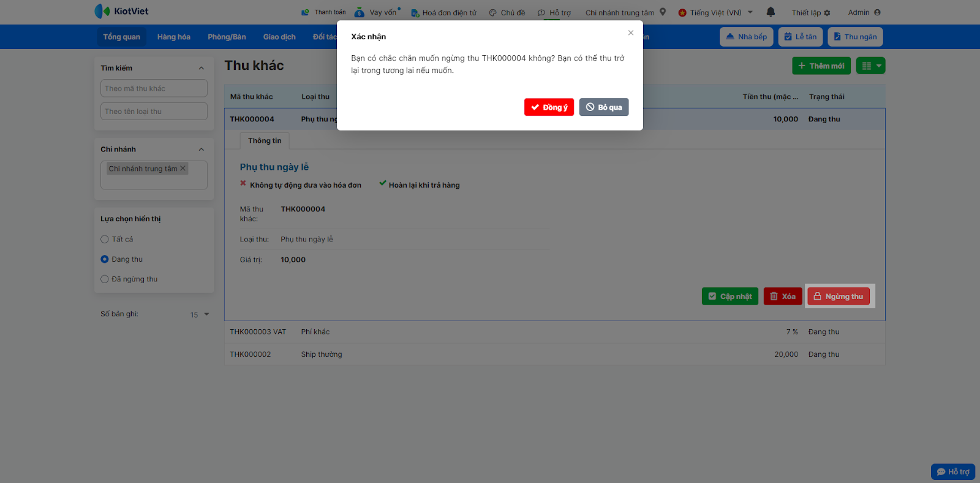Open the Hàng hóa menu
The width and height of the screenshot is (980, 483).
[174, 37]
